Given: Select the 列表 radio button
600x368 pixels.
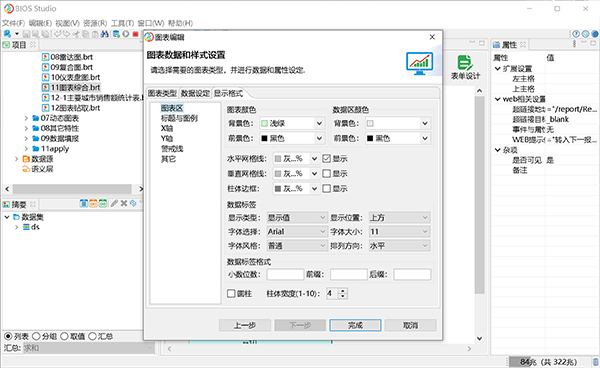Looking at the screenshot, I should point(8,336).
